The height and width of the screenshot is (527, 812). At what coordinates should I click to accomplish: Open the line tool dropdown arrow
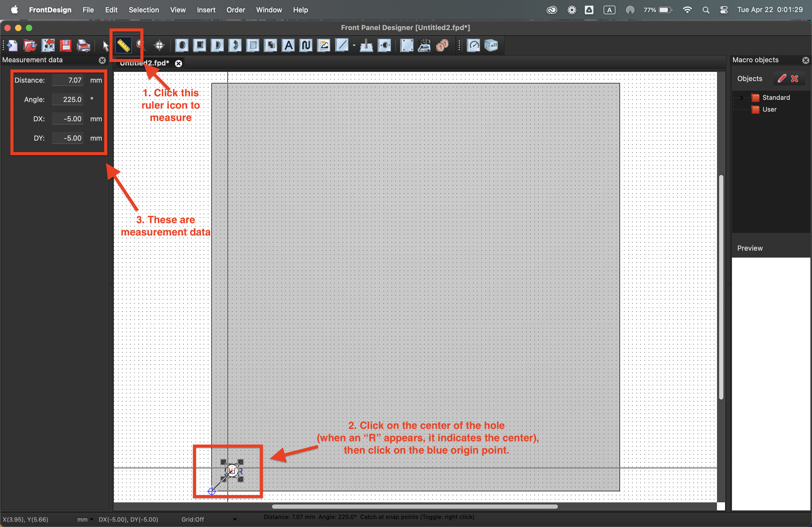[x=354, y=45]
